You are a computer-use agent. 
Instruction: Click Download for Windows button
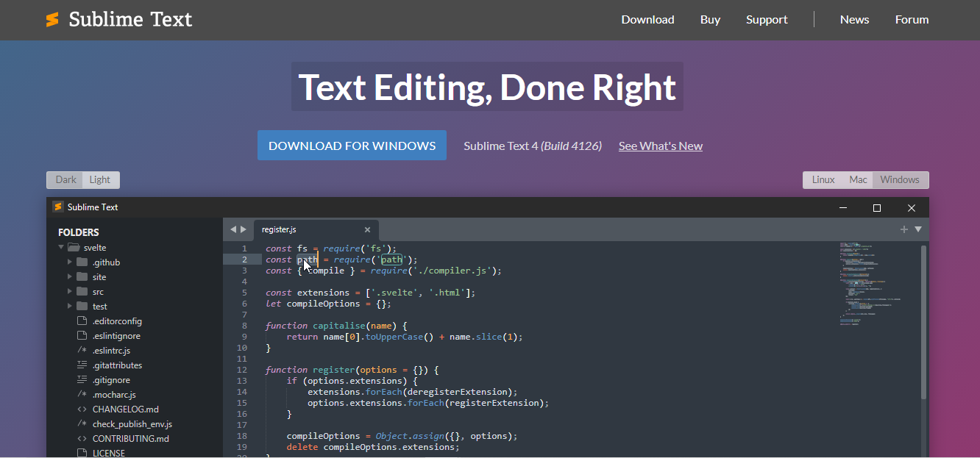[x=352, y=146]
